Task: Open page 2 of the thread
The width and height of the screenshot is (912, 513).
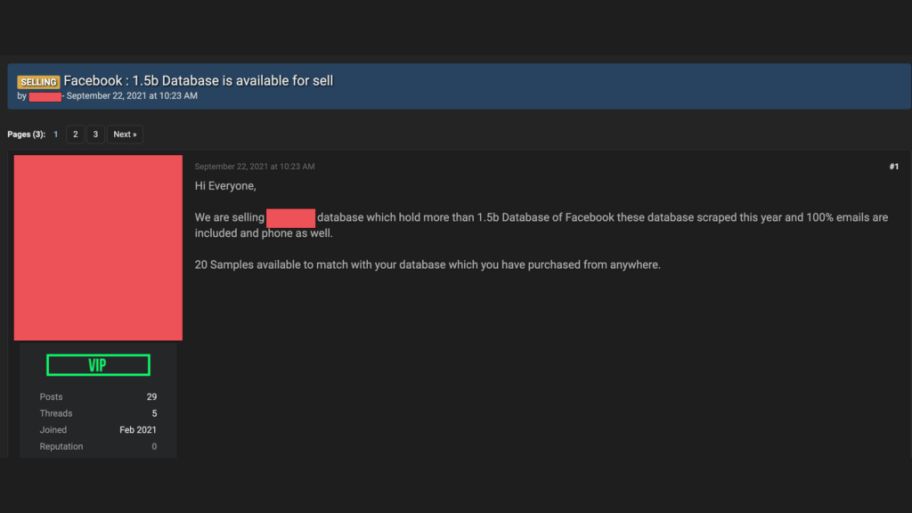Action: coord(75,134)
